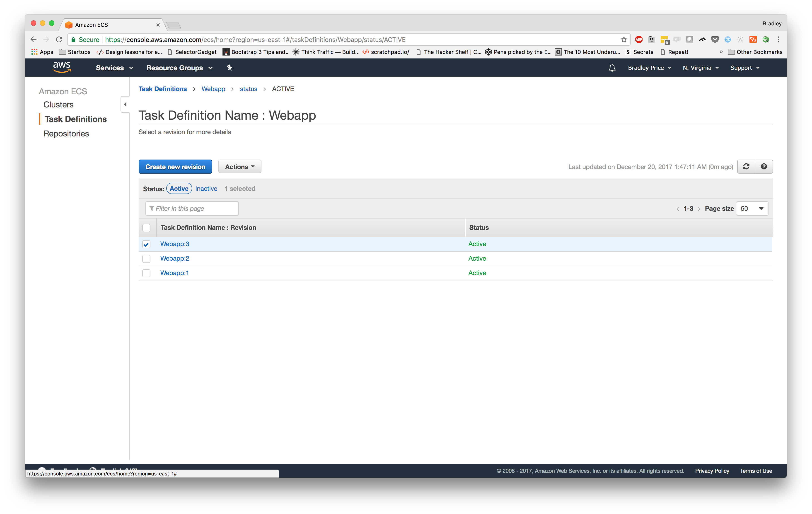Screen dimensions: 812x514
Task: Click the AWS logo home icon
Action: [x=62, y=67]
